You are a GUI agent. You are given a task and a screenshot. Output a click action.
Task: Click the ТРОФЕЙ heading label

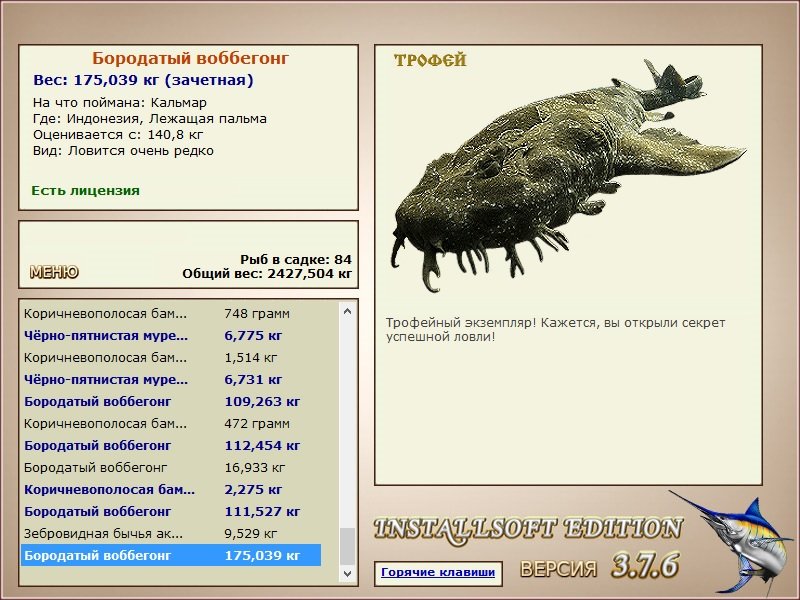click(x=430, y=60)
